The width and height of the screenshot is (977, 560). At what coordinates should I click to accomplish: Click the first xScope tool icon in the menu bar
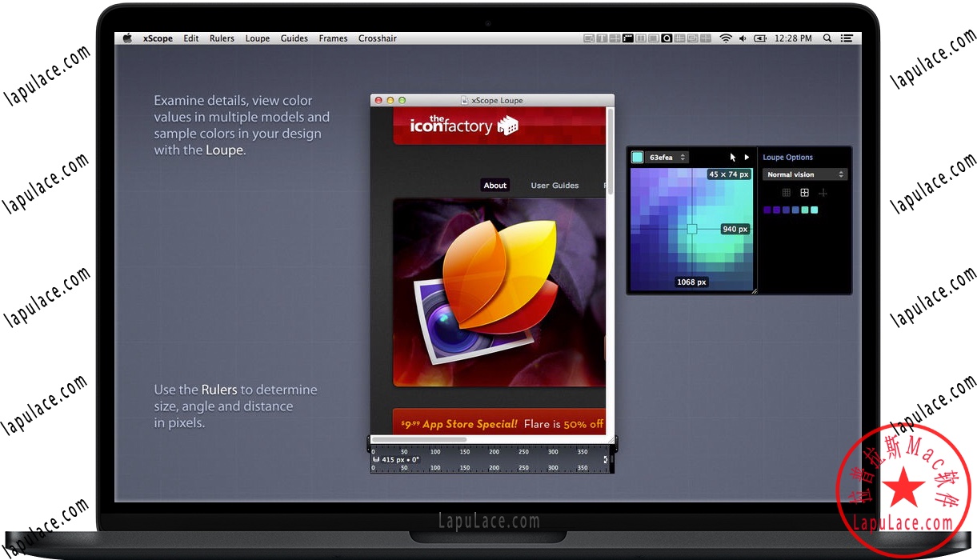point(589,38)
